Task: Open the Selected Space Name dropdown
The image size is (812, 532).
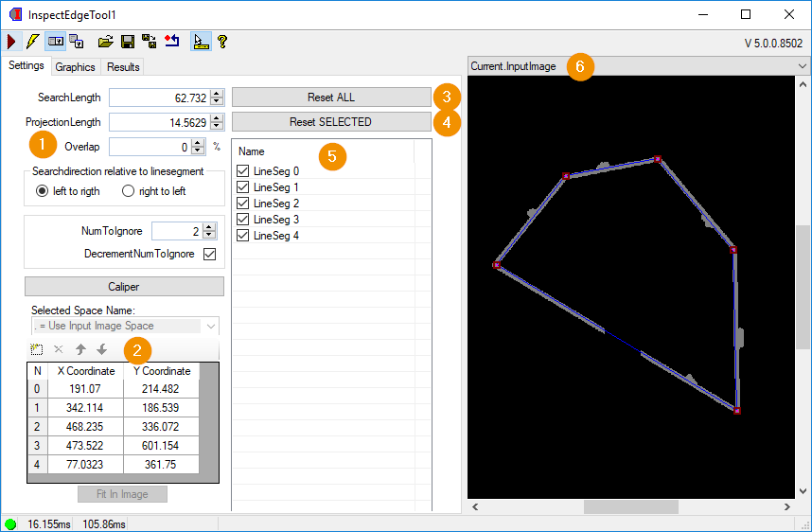Action: click(211, 326)
